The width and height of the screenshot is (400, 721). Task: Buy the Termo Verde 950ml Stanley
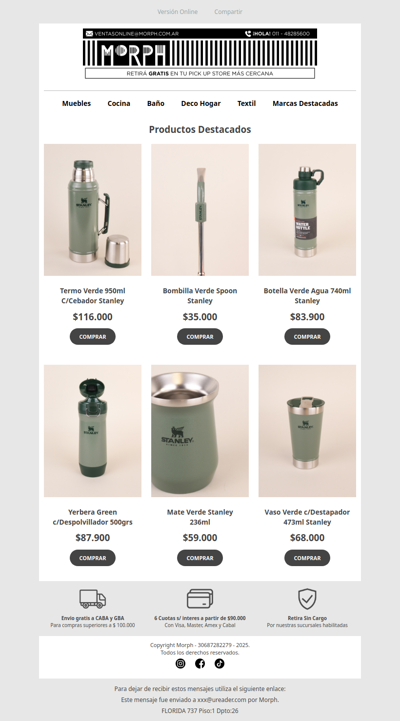pos(92,337)
